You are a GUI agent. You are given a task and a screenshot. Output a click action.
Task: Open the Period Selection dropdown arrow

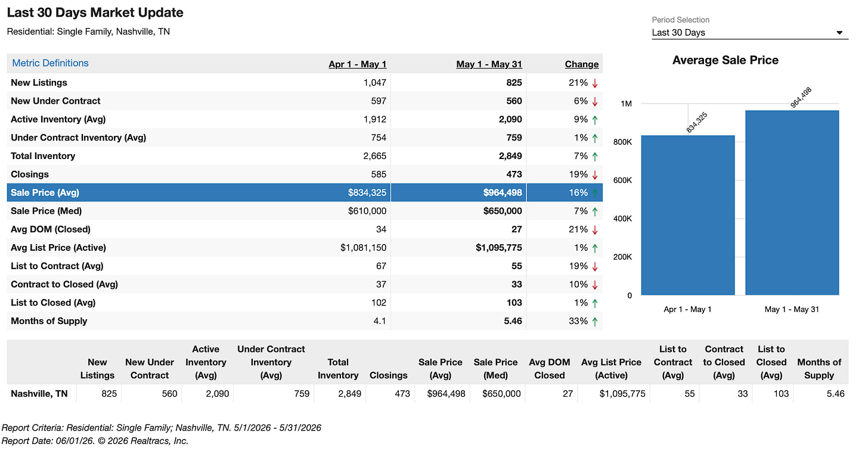click(x=839, y=33)
